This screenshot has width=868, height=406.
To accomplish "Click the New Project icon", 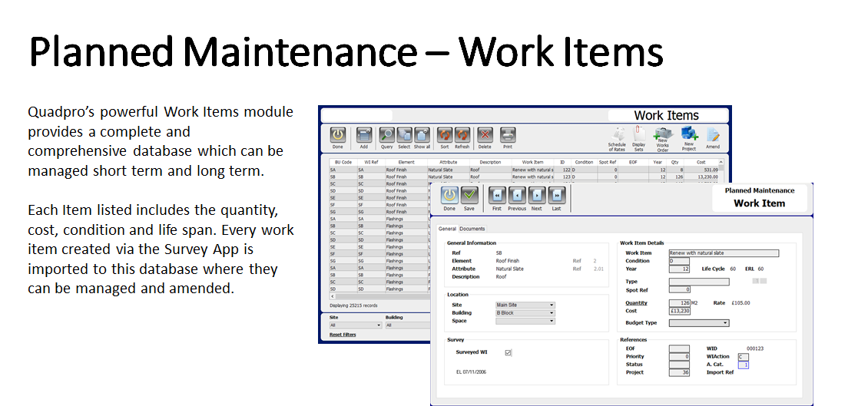I will [689, 134].
